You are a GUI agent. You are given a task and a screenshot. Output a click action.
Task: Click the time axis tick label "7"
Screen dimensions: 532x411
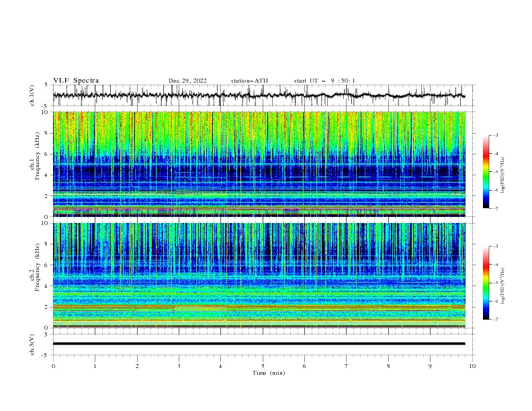[x=347, y=366]
